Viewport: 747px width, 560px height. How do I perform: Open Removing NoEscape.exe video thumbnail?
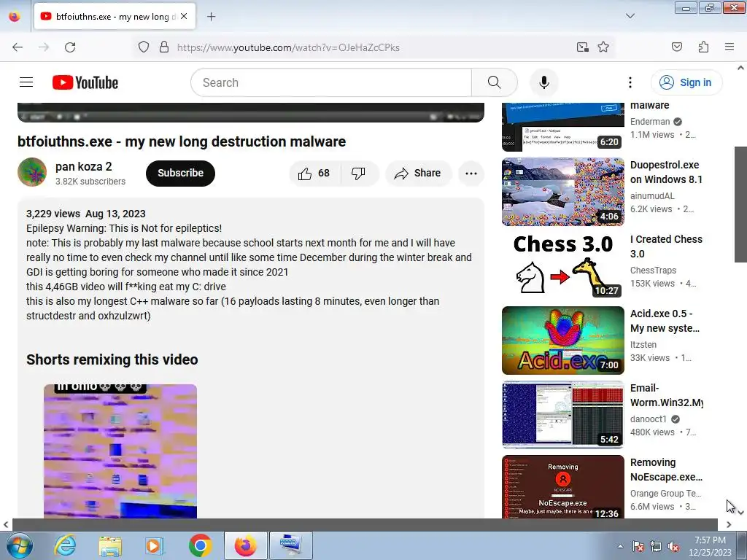(x=562, y=486)
